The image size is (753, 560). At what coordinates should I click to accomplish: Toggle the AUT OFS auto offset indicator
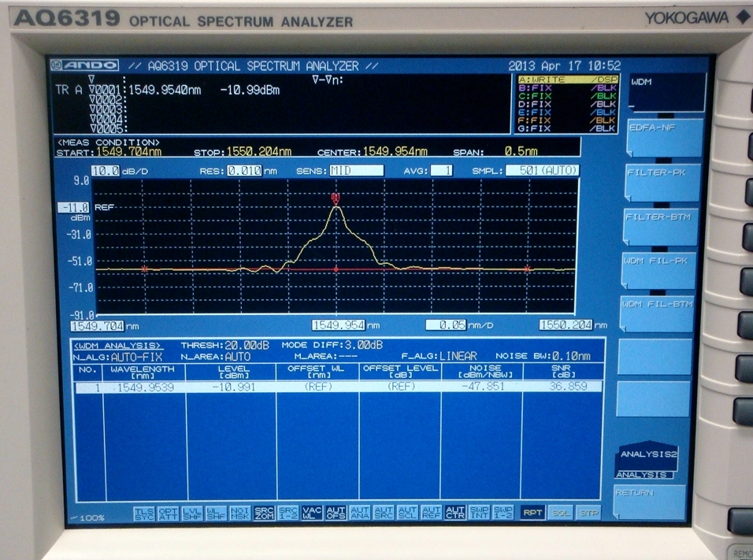[336, 513]
